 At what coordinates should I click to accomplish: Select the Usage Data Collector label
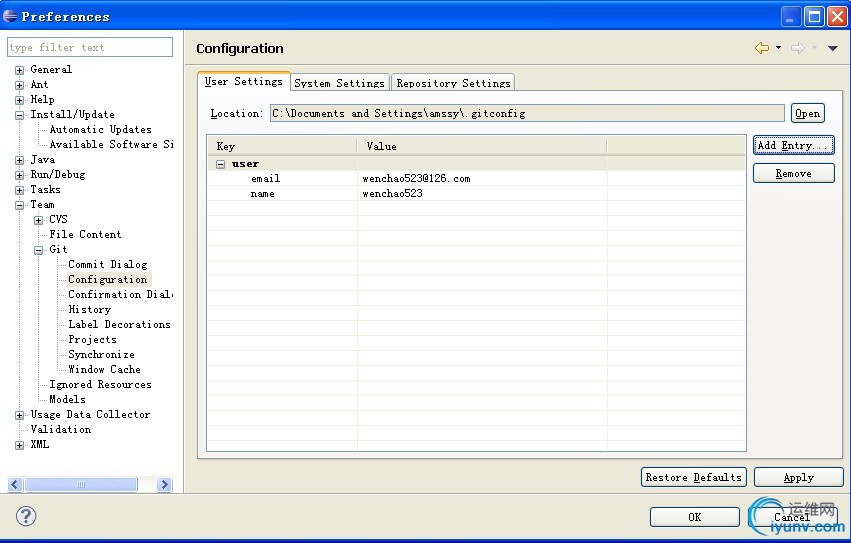(x=90, y=414)
